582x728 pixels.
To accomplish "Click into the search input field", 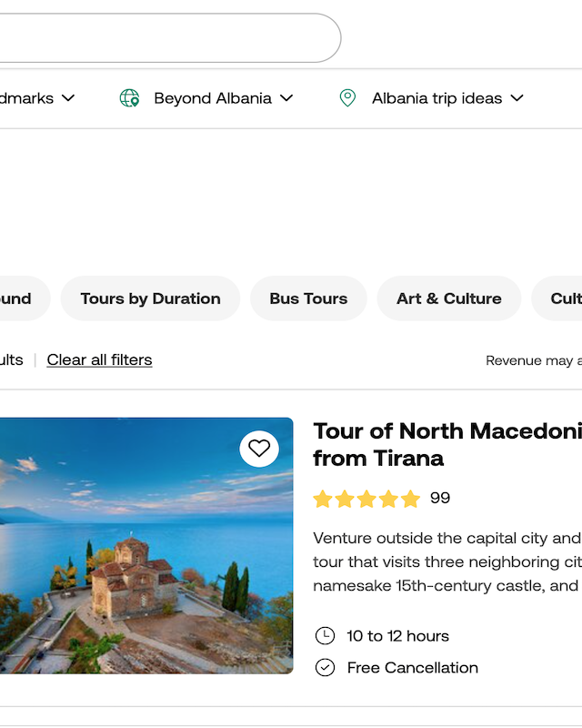I will click(x=170, y=37).
